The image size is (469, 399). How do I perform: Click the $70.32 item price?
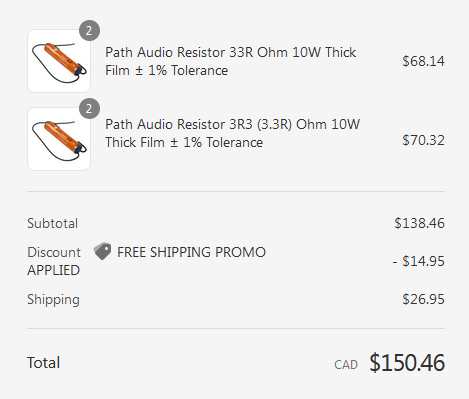click(x=423, y=140)
